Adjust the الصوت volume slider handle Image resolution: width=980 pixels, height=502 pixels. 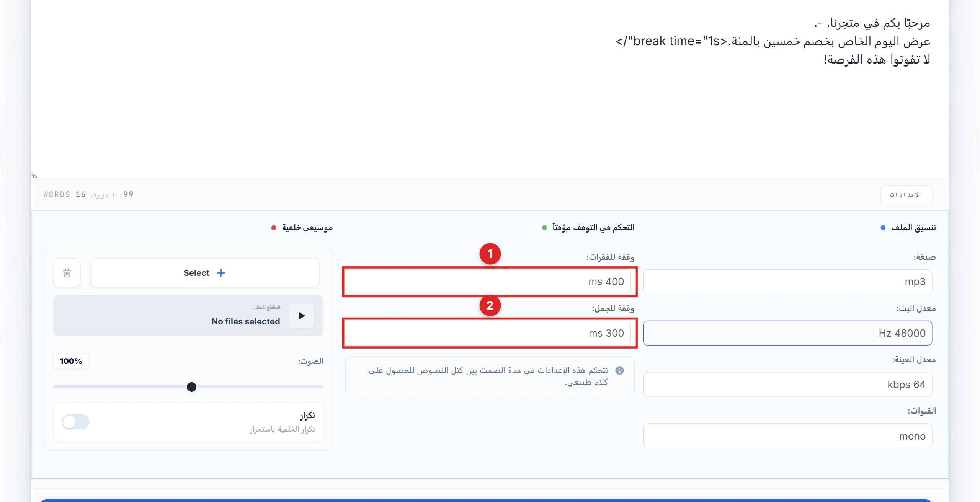[191, 387]
